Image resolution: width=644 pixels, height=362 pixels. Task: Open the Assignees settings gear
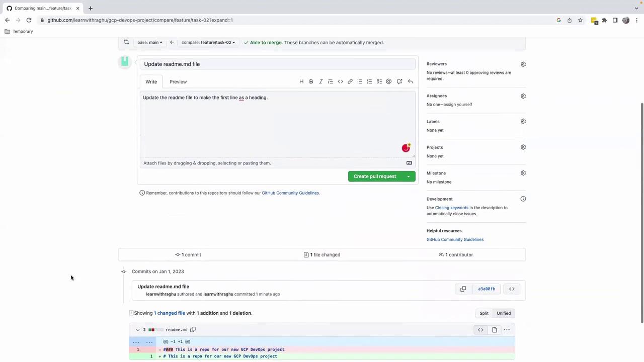(523, 96)
